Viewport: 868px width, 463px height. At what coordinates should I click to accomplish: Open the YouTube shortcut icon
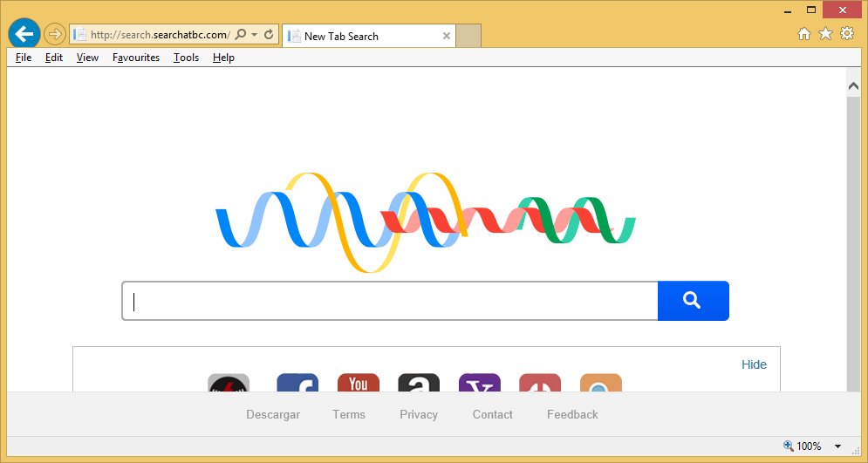pyautogui.click(x=359, y=383)
